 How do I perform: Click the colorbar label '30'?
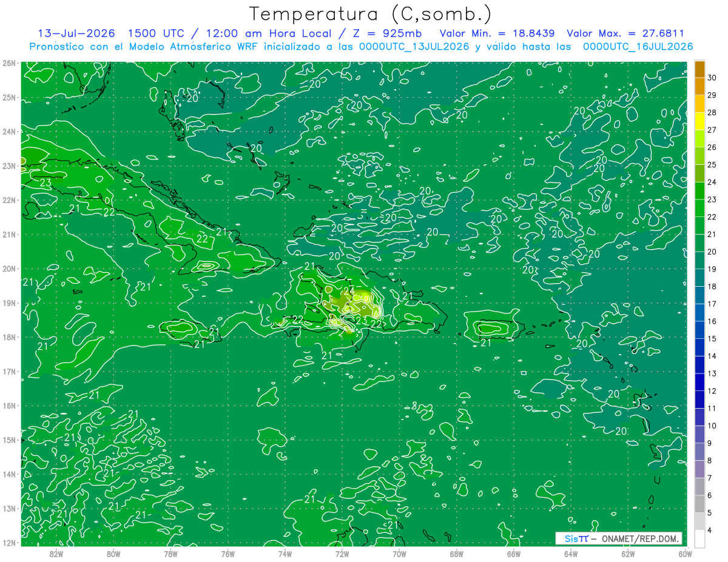click(712, 78)
